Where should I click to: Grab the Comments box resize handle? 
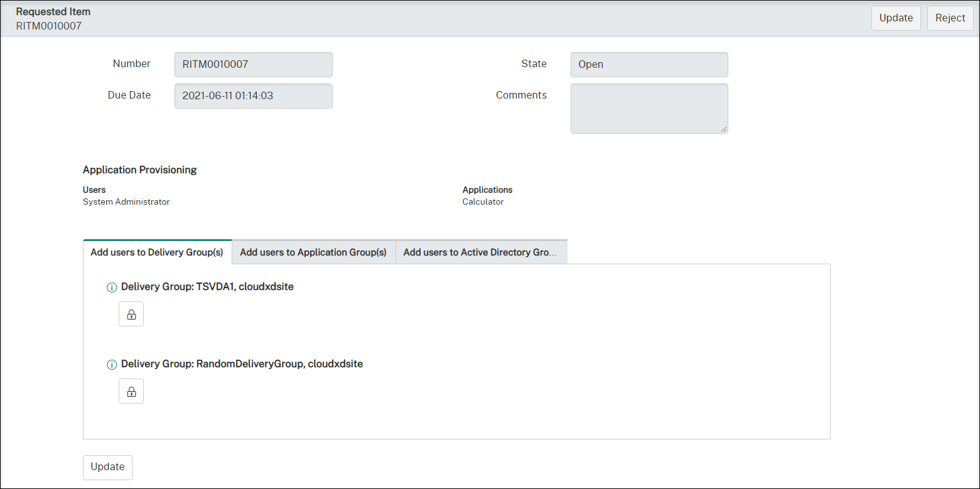click(724, 129)
